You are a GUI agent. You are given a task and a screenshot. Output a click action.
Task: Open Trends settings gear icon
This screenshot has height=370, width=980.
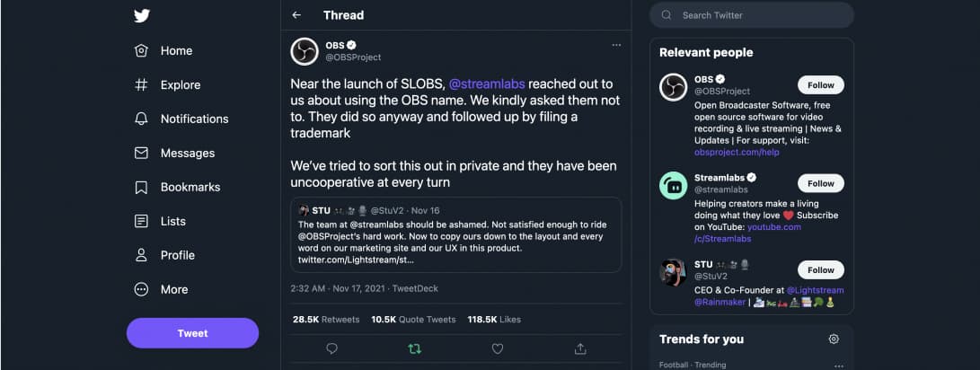[834, 339]
